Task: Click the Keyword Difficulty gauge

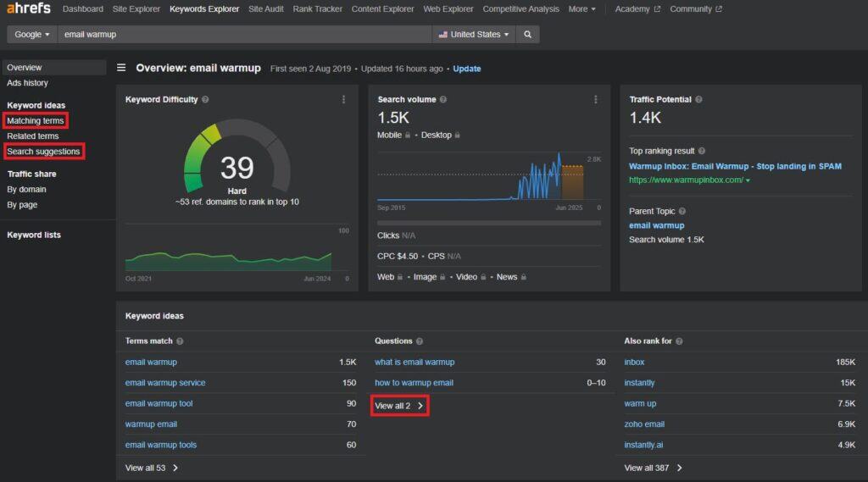Action: coord(237,156)
